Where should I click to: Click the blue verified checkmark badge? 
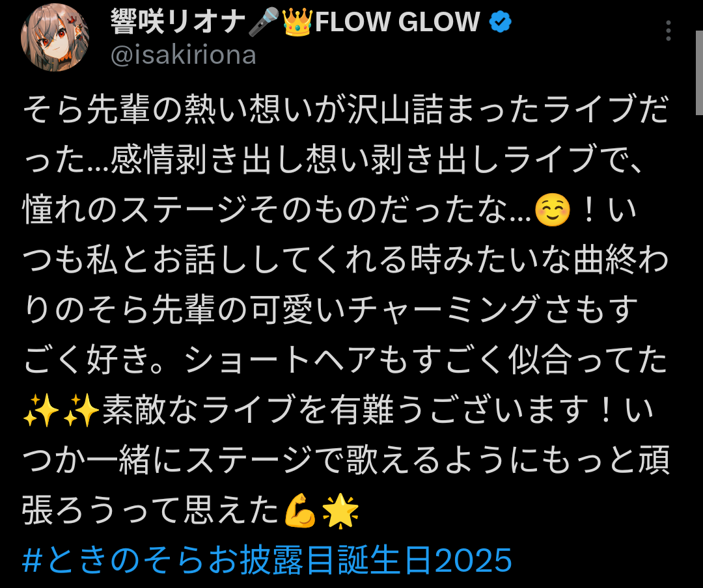pos(500,21)
